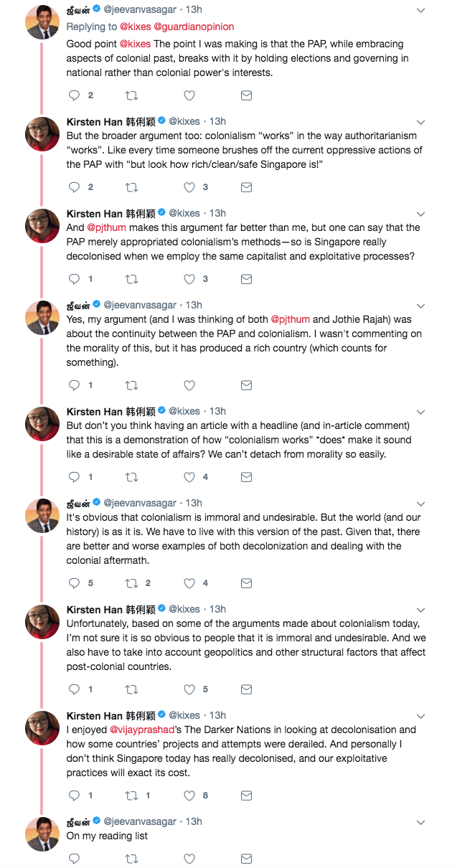Reply to the first tweet about PAP elections
The width and height of the screenshot is (452, 868).
pyautogui.click(x=74, y=95)
